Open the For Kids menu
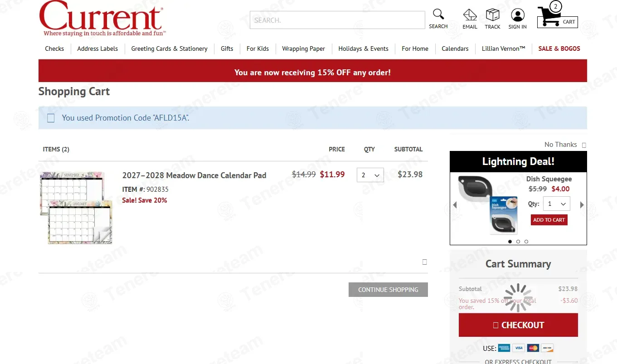Image resolution: width=617 pixels, height=364 pixels. tap(257, 49)
